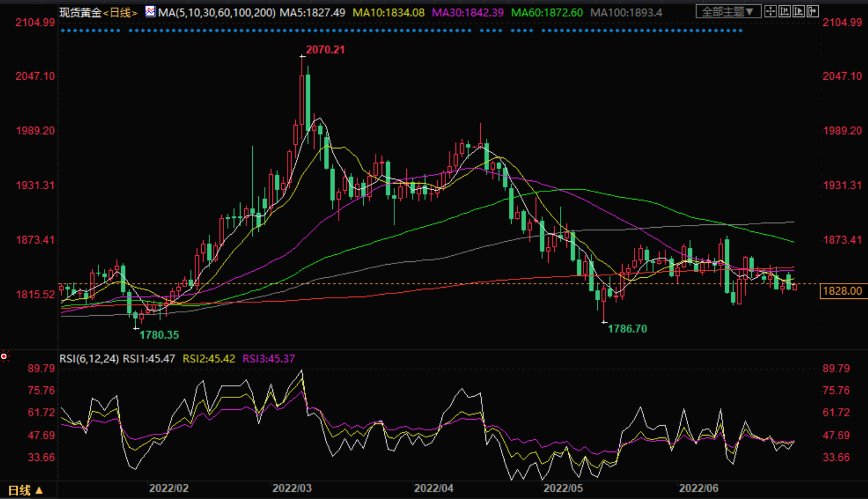Image resolution: width=868 pixels, height=499 pixels.
Task: Click the MA indicator chart icon
Action: click(x=150, y=11)
